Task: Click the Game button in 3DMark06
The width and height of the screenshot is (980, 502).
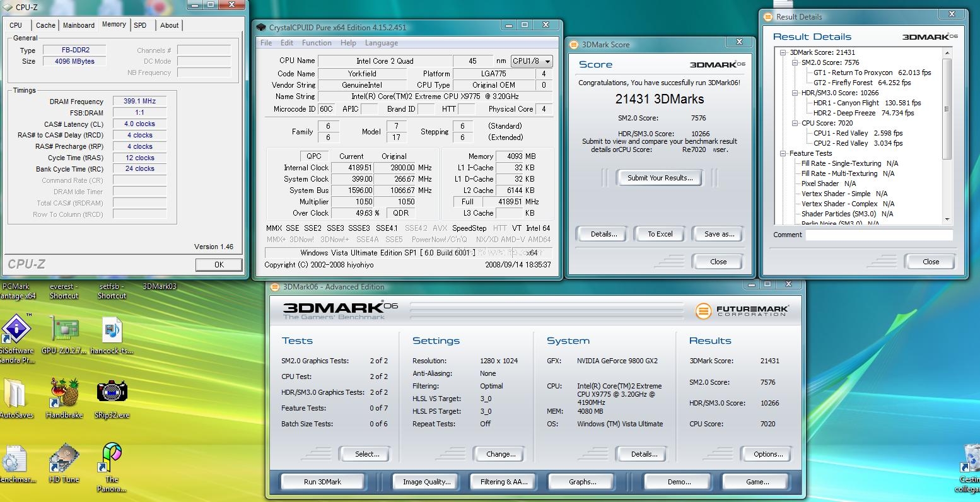Action: pos(757,482)
